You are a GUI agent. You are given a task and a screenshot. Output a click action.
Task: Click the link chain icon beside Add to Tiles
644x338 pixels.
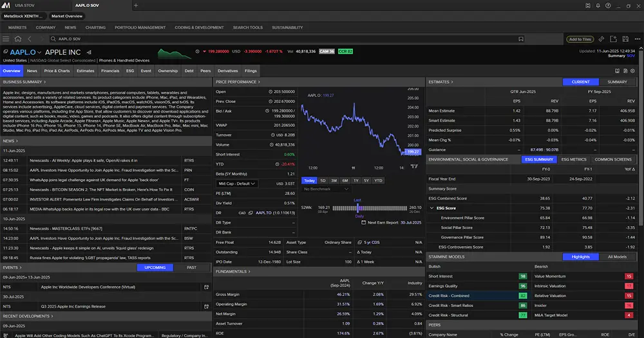[600, 39]
